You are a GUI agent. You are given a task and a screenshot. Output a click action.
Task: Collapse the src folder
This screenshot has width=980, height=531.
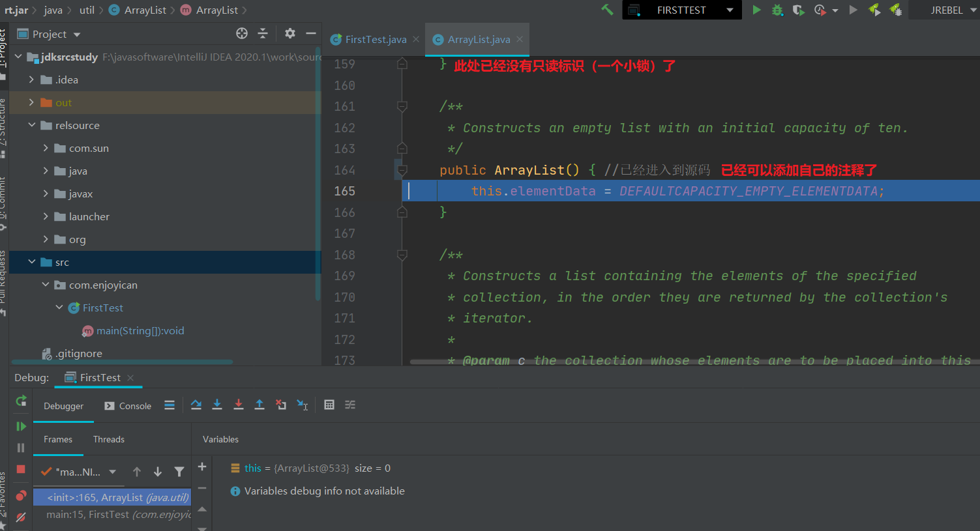[x=31, y=262]
